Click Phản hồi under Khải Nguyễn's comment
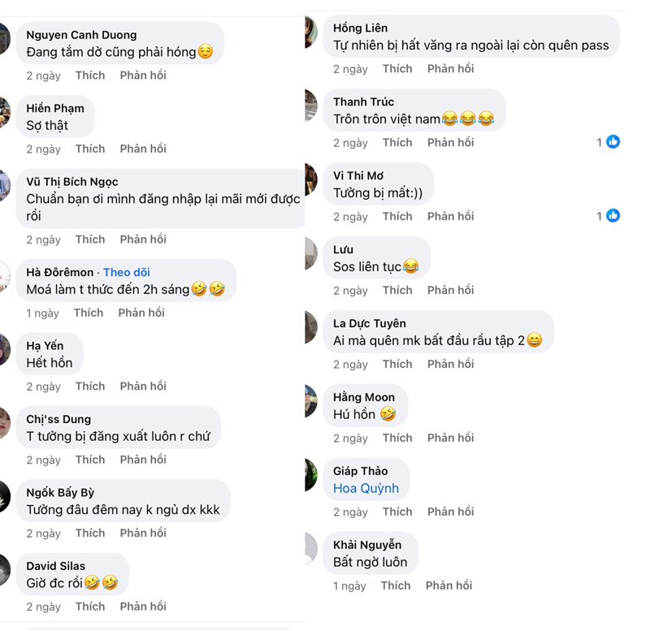 point(449,585)
